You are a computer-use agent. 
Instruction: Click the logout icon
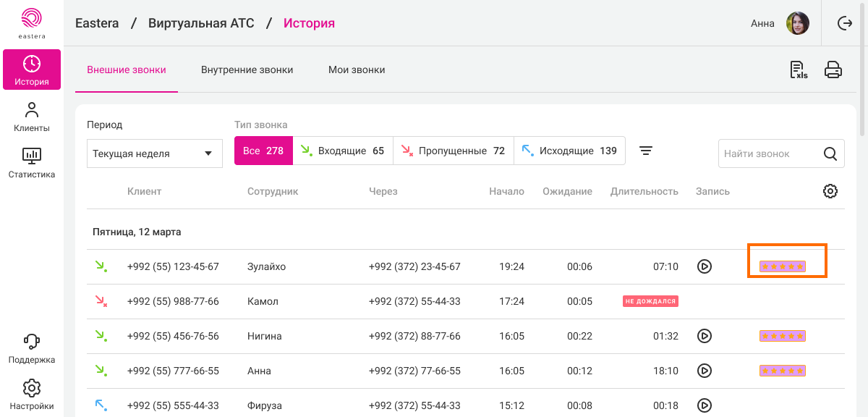pyautogui.click(x=845, y=23)
